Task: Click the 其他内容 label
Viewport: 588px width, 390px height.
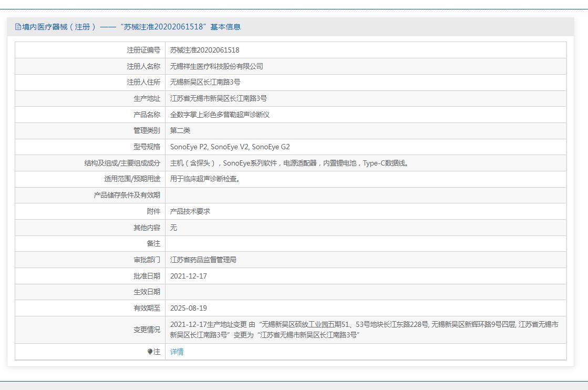Action: pos(147,228)
